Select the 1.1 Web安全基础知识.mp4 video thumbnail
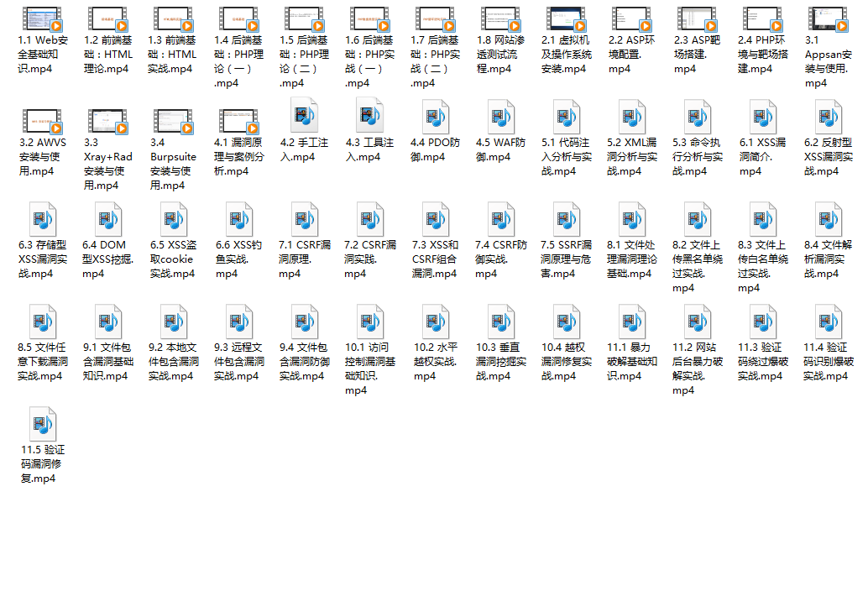The image size is (868, 612). (41, 18)
